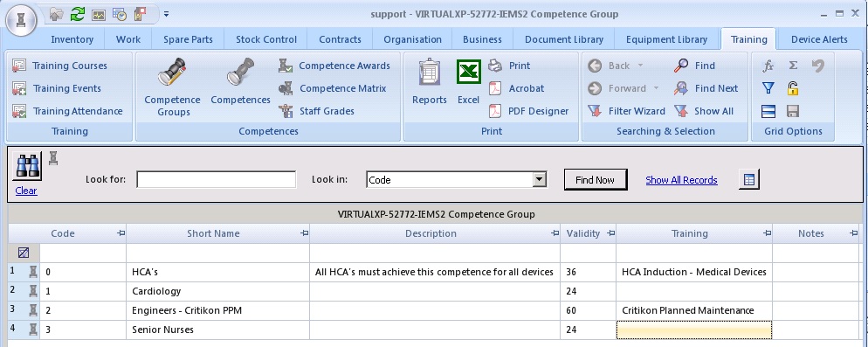Viewport: 868px width, 347px height.
Task: Export grid with Excel icon
Action: [468, 72]
